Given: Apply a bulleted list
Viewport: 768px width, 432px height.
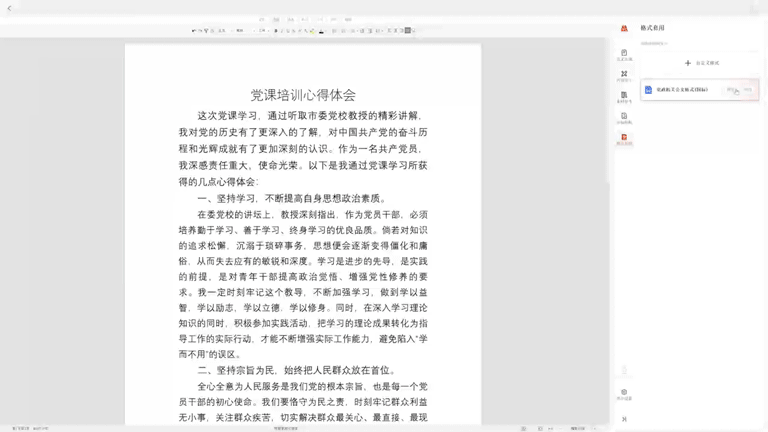Looking at the screenshot, I should (x=335, y=30).
